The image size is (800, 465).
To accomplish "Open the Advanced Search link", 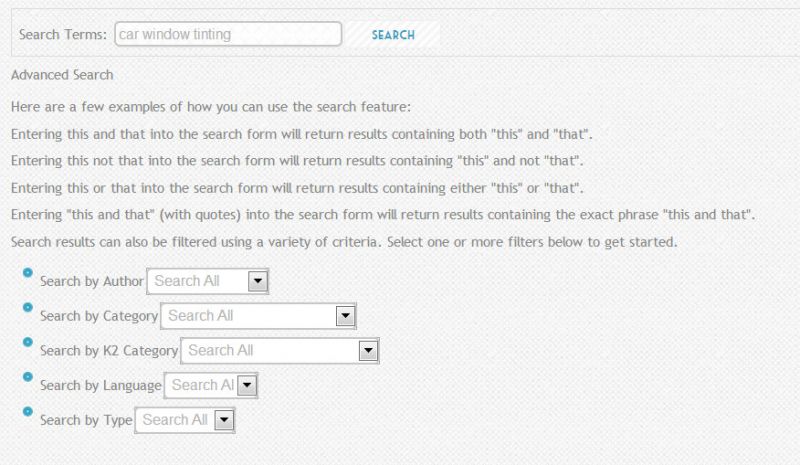I will (62, 75).
